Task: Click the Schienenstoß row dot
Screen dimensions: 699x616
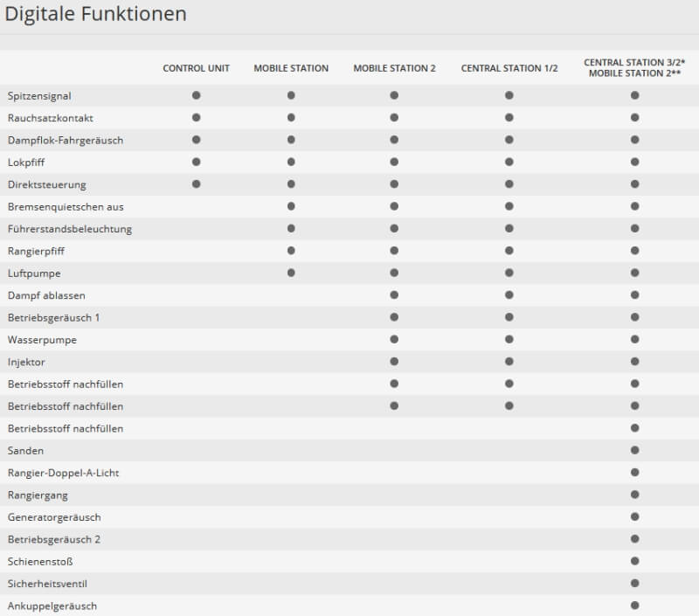Action: [634, 561]
